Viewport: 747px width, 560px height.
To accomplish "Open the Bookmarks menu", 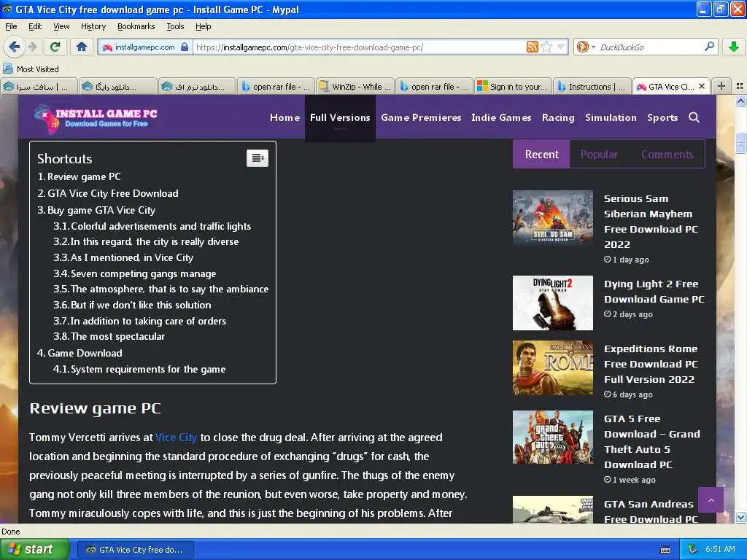I will 136,26.
